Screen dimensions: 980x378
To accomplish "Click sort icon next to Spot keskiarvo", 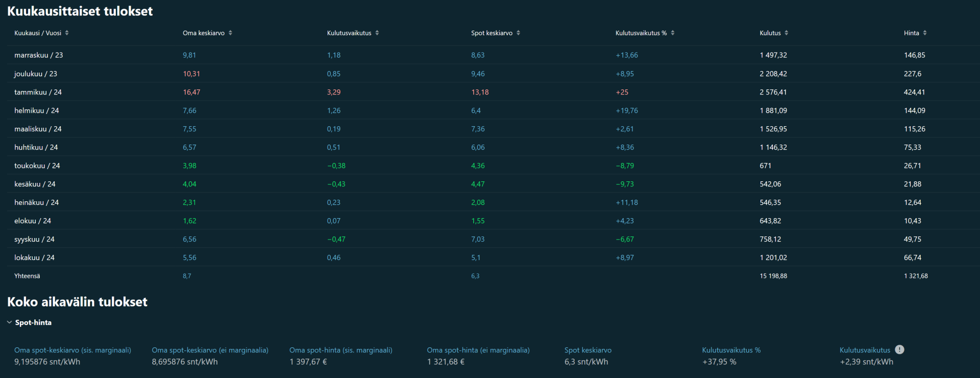I will tap(518, 33).
